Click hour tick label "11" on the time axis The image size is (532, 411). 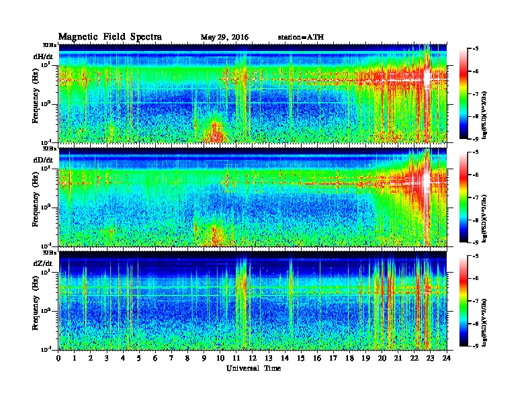tap(236, 358)
